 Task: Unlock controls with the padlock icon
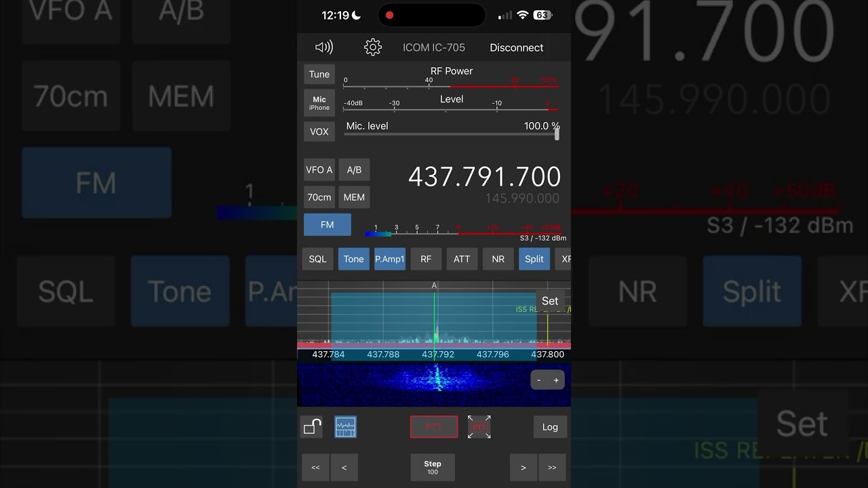click(x=312, y=426)
